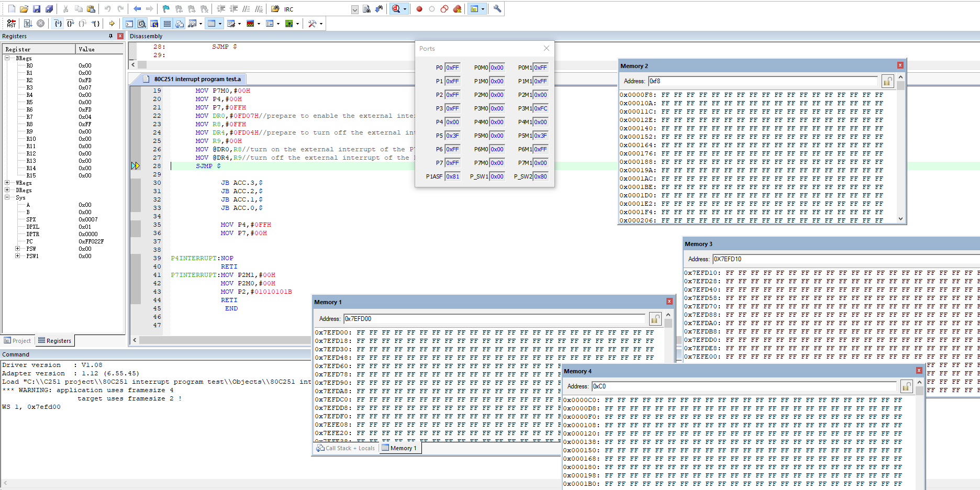Switch to the Project tab
The width and height of the screenshot is (980, 490).
[x=17, y=341]
